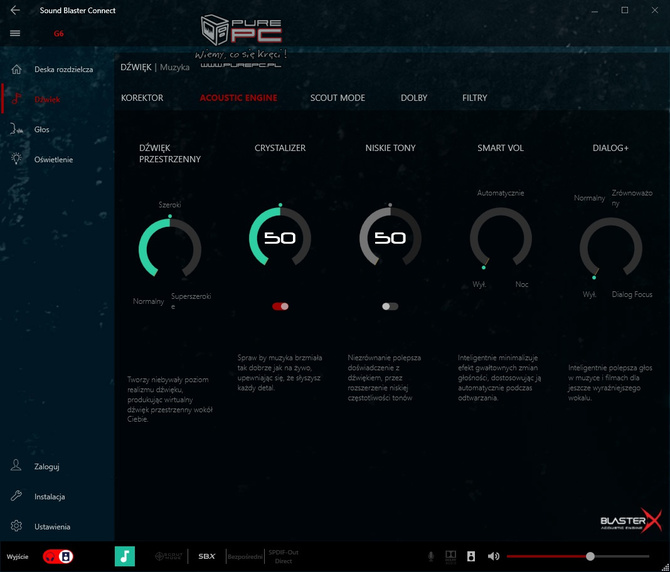The width and height of the screenshot is (670, 572).
Task: Click the BlasterX Acoustic Engine logo
Action: (631, 521)
